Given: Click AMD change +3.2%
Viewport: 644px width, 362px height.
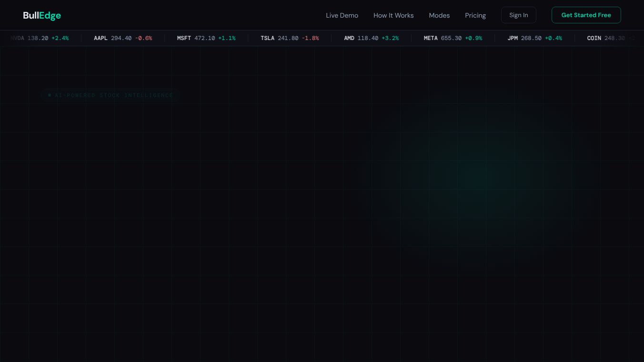Looking at the screenshot, I should point(390,38).
